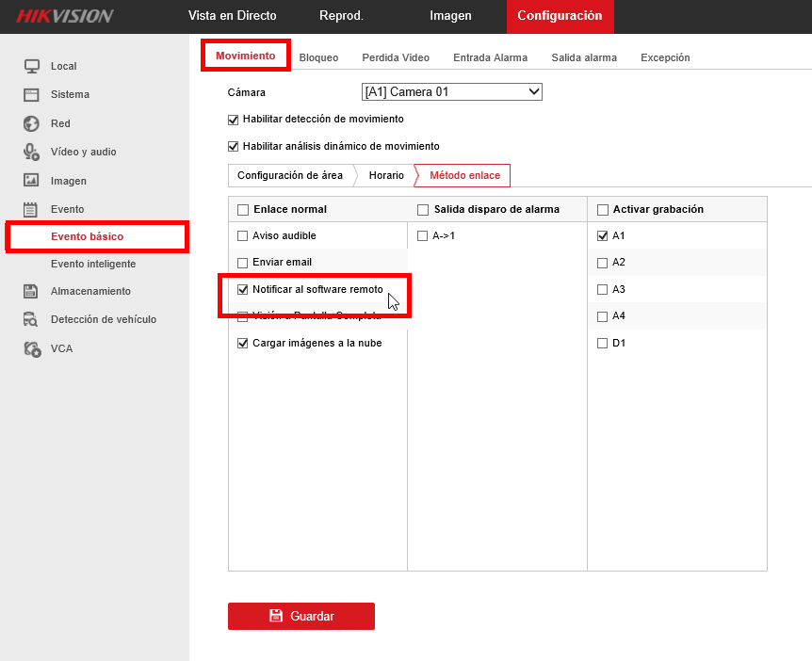Tick the Enviar email checkbox
812x661 pixels.
[x=242, y=263]
